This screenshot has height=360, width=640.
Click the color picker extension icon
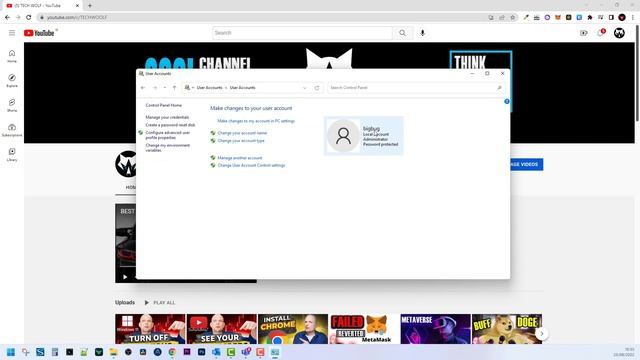(x=526, y=18)
